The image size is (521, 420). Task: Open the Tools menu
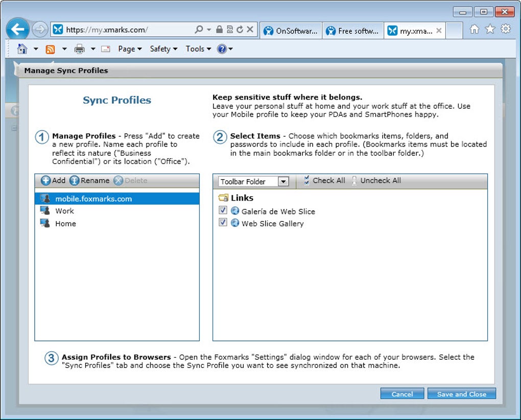[x=198, y=49]
